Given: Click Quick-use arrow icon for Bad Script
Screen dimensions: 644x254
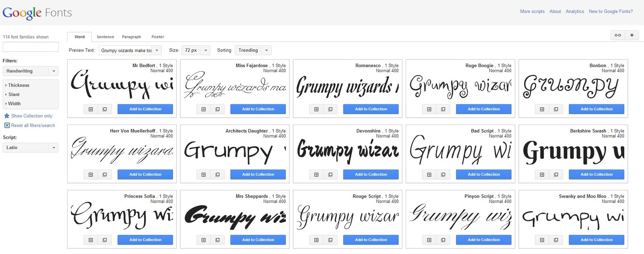Looking at the screenshot, I should tap(429, 175).
